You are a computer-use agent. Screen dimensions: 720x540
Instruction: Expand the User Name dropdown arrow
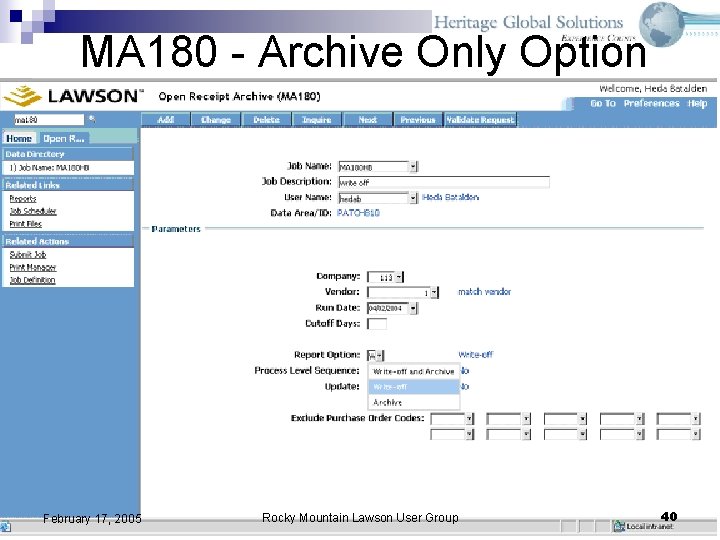pyautogui.click(x=413, y=198)
